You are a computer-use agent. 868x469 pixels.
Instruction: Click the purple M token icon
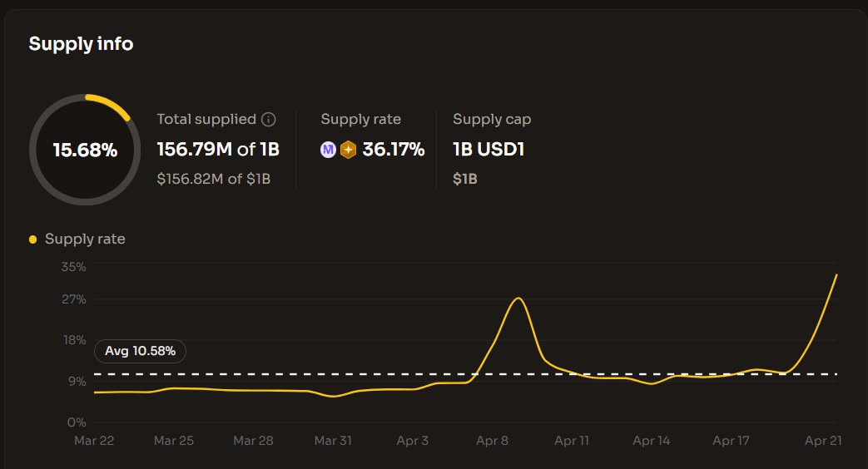329,150
